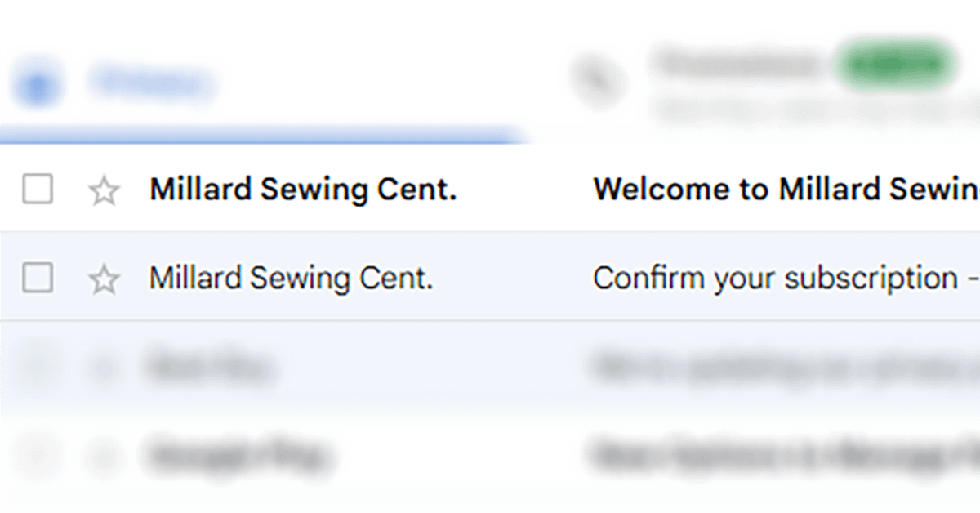Select the Google Play email checkbox
Viewport: 980px width, 513px height.
38,454
